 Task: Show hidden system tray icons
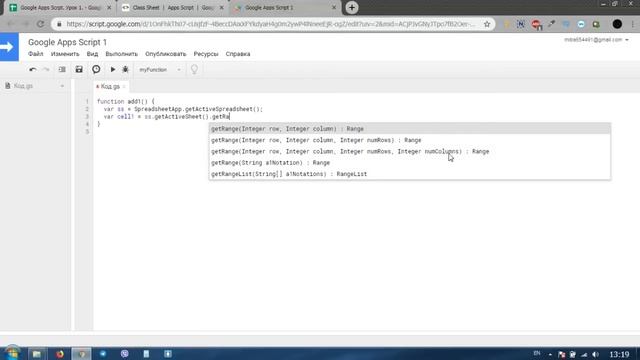[550, 354]
